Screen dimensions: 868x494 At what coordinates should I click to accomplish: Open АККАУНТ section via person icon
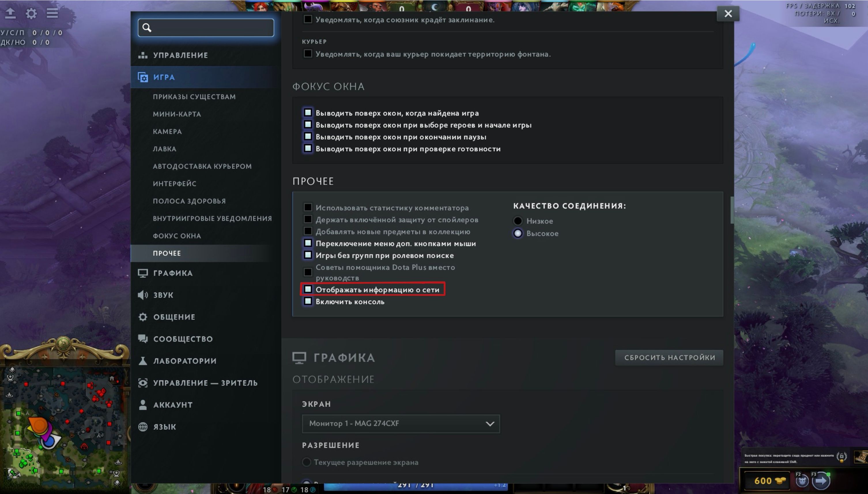[143, 404]
